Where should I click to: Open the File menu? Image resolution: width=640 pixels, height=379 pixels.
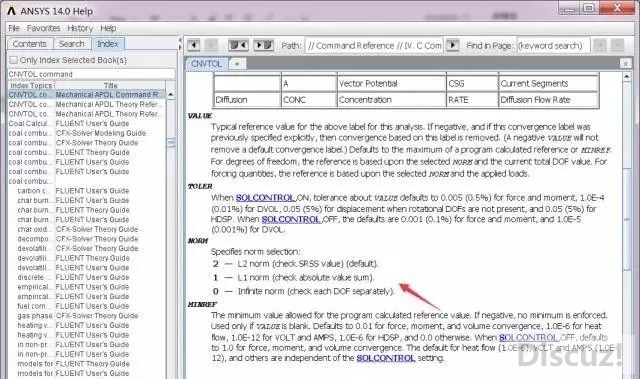(x=14, y=28)
